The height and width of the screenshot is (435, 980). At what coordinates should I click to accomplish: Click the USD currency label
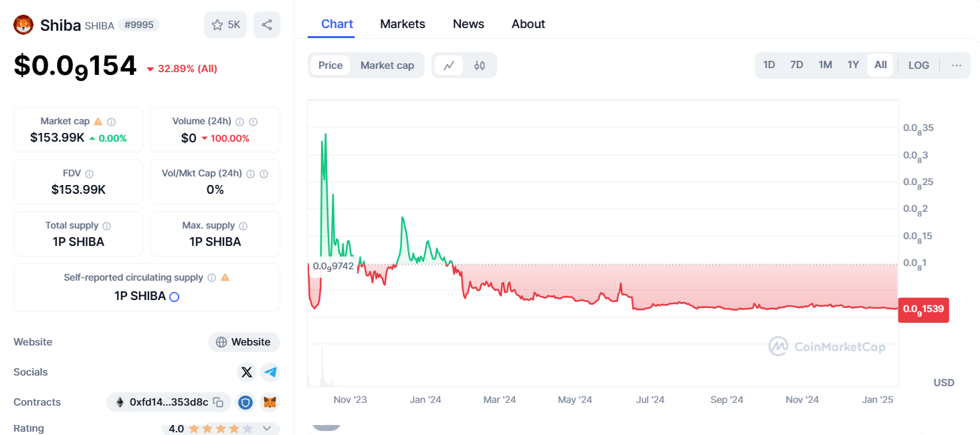click(x=944, y=383)
